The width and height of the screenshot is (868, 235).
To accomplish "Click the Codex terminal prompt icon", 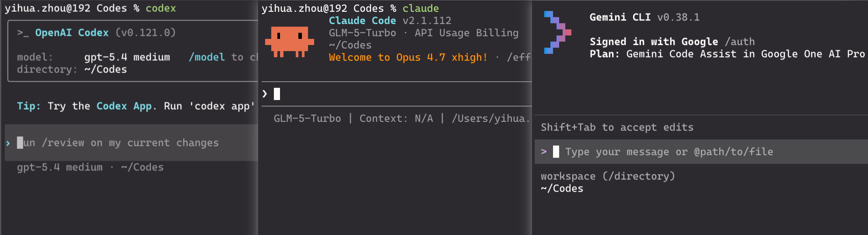I will pos(23,33).
